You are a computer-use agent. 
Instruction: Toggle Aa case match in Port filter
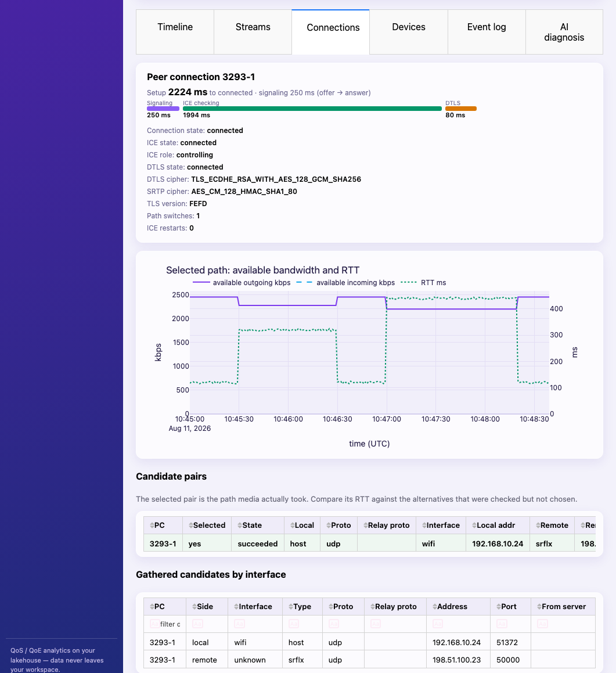pyautogui.click(x=502, y=624)
